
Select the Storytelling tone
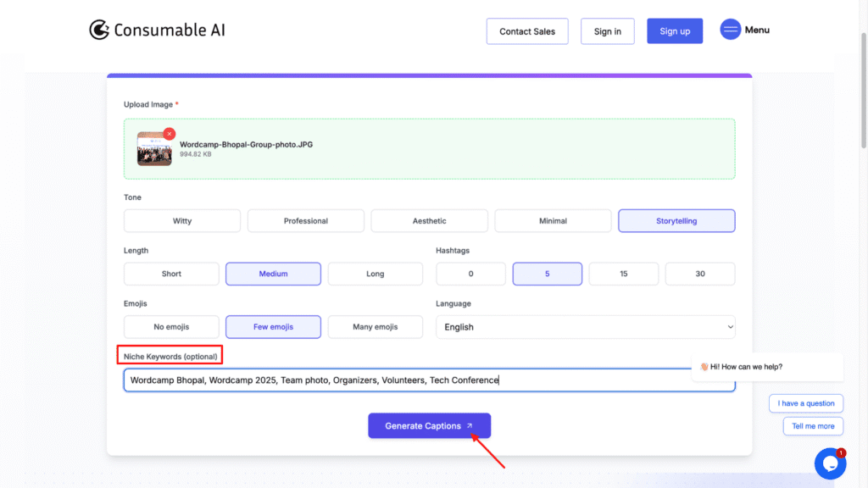(676, 221)
